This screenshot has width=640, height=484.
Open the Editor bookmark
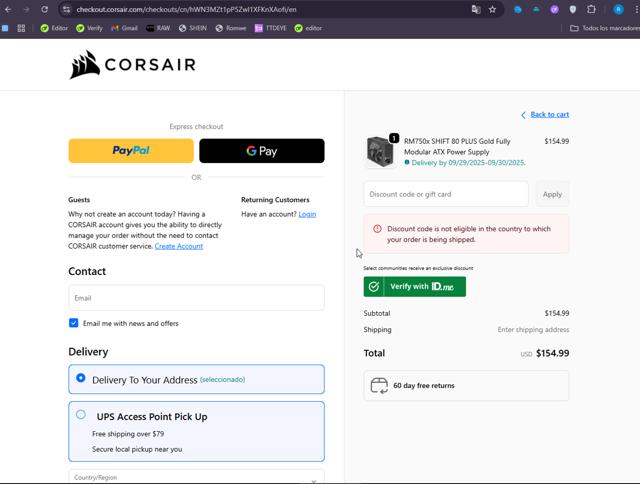54,28
